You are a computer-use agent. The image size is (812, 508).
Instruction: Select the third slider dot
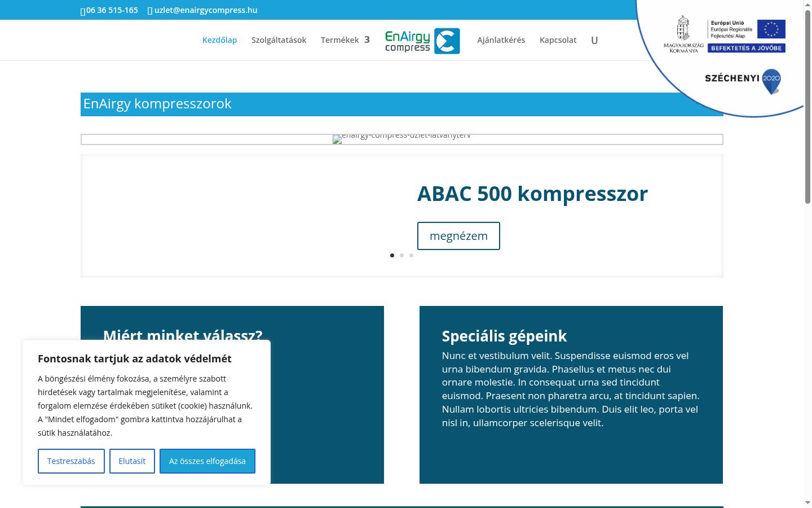[x=411, y=255]
